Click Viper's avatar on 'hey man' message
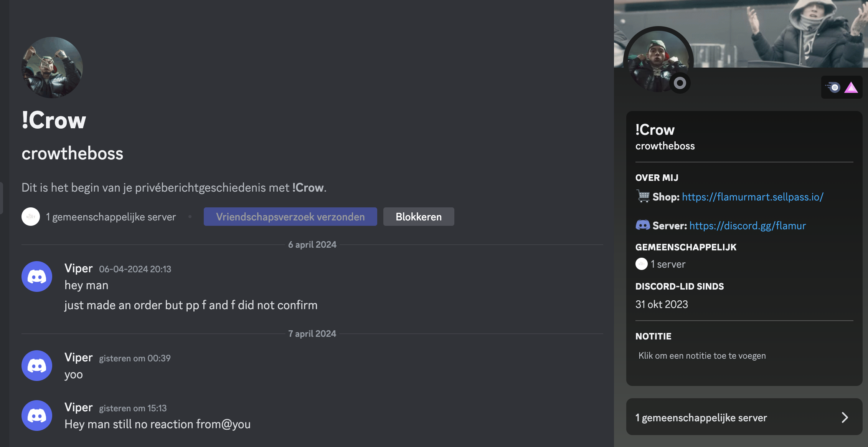 click(x=37, y=276)
